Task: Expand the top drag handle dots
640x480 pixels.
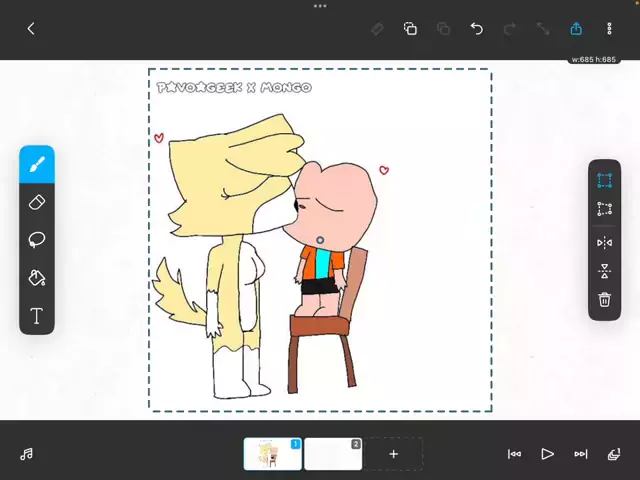Action: click(320, 6)
